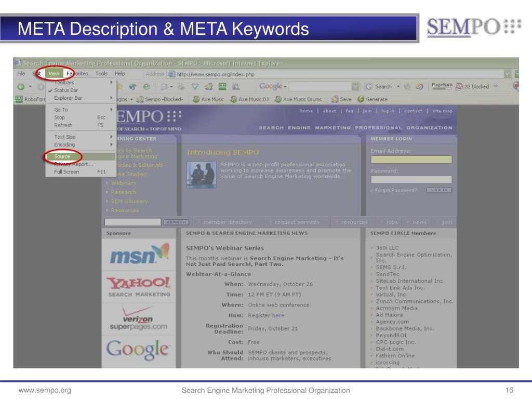Click the page icon in the address bar

tap(172, 74)
